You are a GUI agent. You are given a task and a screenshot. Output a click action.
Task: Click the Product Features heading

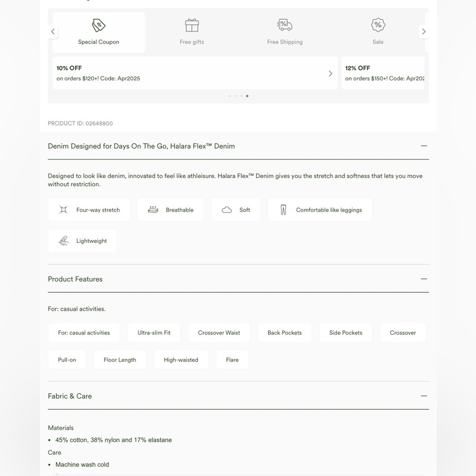(x=75, y=279)
